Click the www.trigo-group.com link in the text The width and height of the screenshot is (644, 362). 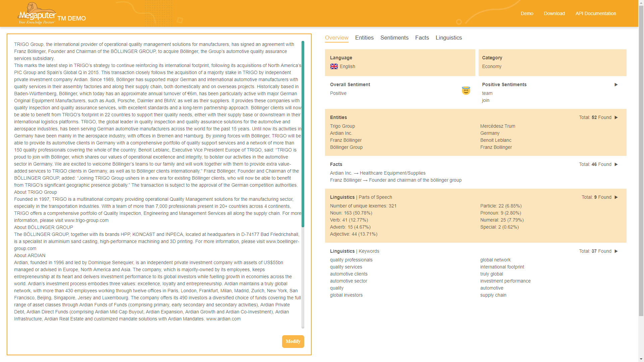(x=86, y=220)
